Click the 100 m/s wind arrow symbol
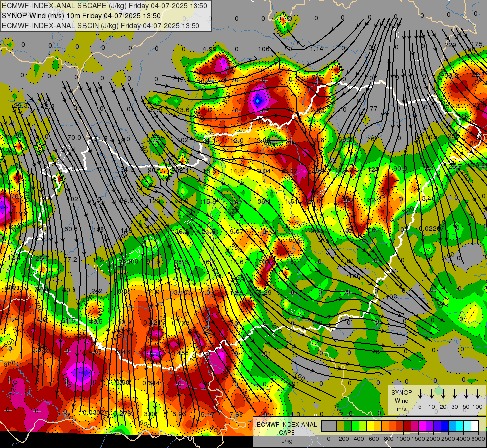Image resolution: width=487 pixels, height=448 pixels. pos(478,394)
